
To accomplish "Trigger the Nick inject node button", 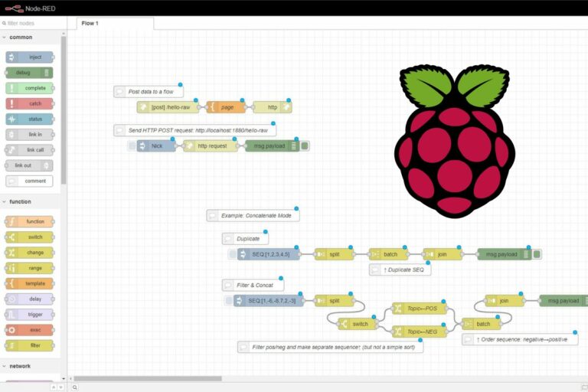I will (132, 146).
